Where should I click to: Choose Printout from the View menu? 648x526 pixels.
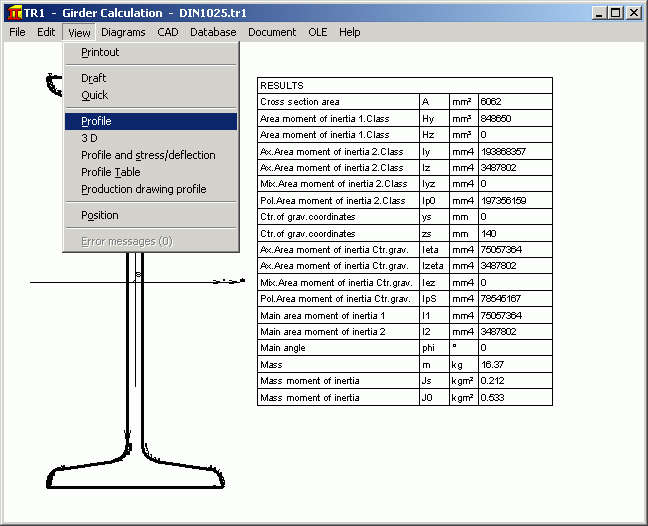pos(151,52)
